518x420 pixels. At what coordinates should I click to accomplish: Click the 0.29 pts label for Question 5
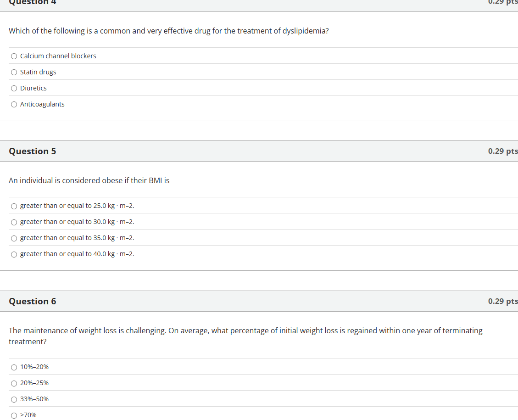pos(503,151)
